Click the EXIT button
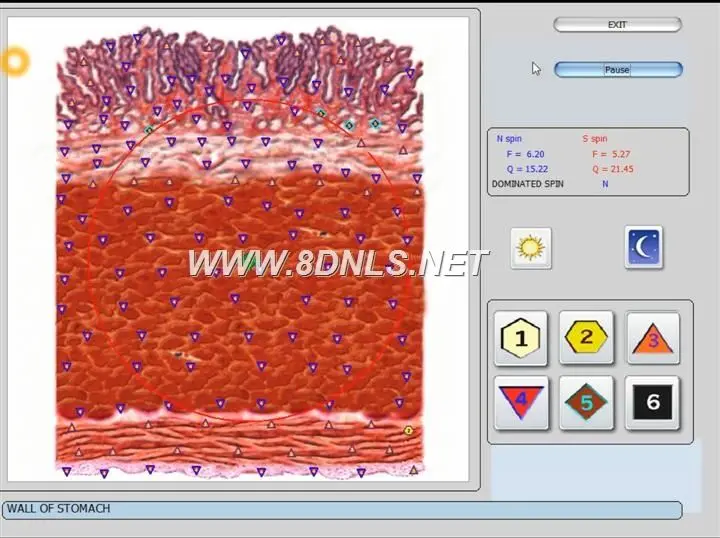This screenshot has height=538, width=720. coord(617,25)
